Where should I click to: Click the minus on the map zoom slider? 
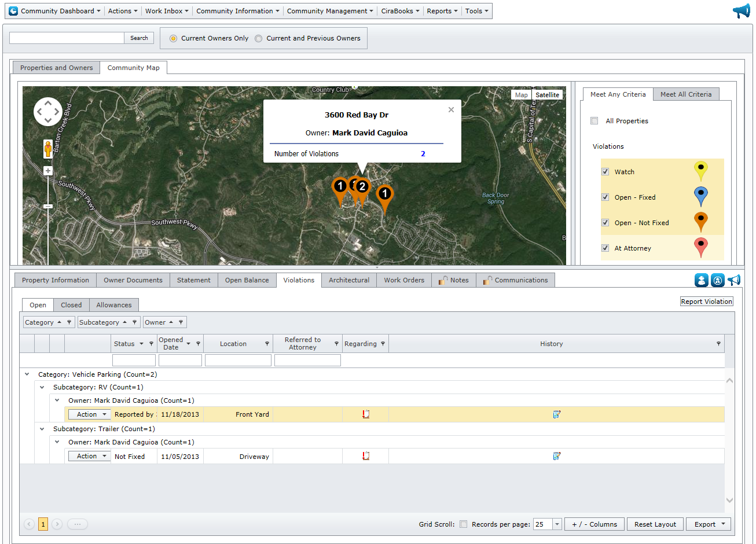point(47,205)
